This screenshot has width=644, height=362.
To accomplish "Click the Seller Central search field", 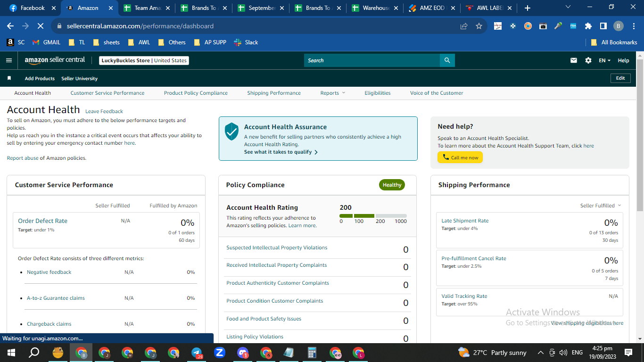I will coord(372,60).
